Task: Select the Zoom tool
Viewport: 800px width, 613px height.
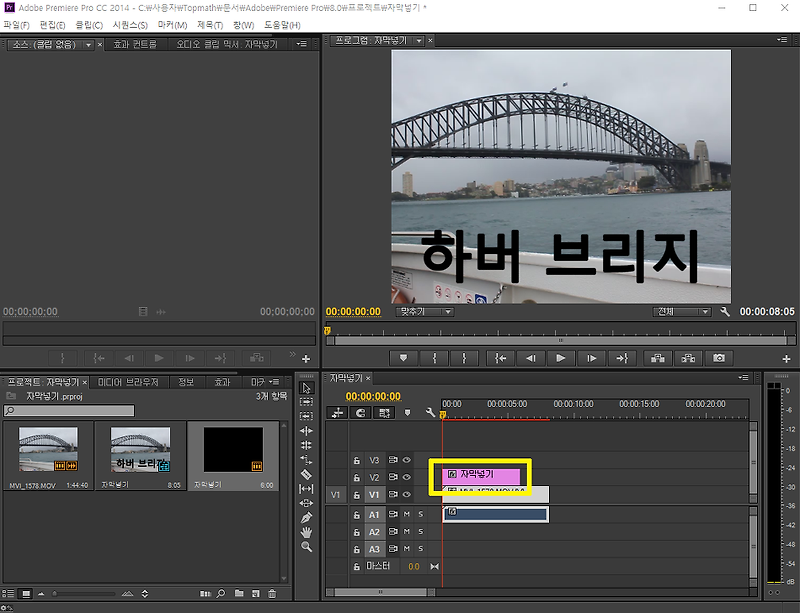Action: [x=306, y=547]
